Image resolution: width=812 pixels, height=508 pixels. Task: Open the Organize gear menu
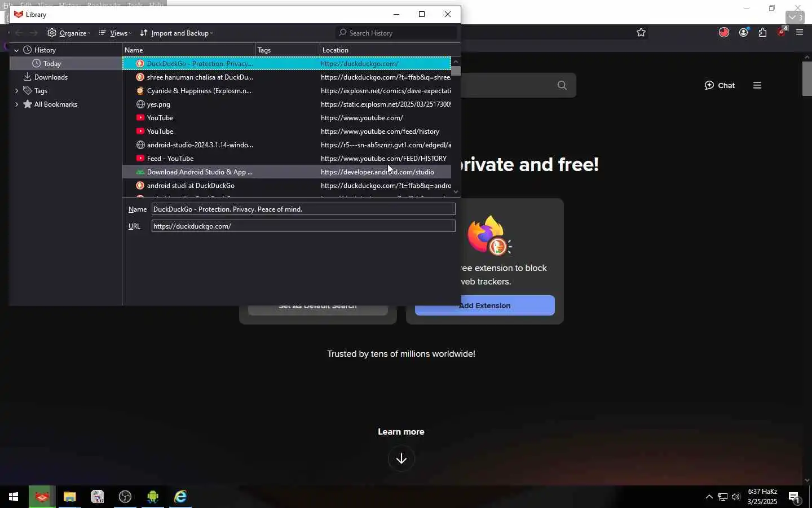69,33
